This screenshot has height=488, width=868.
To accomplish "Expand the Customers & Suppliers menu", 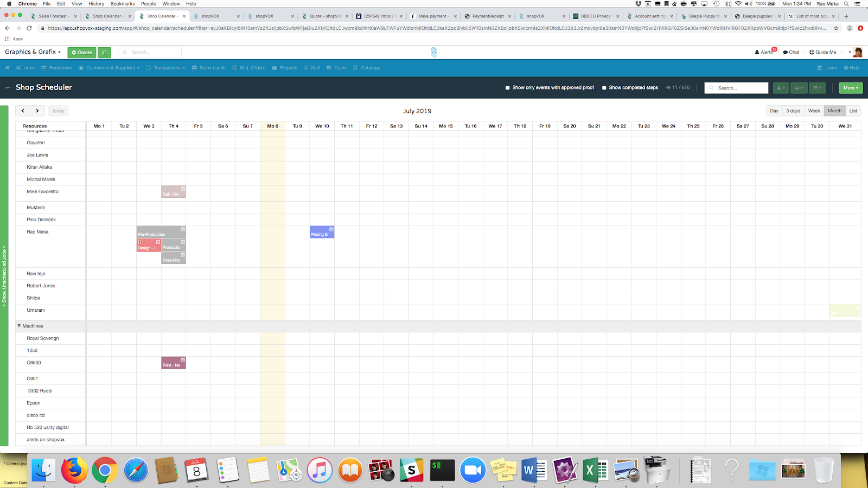I will 109,68.
